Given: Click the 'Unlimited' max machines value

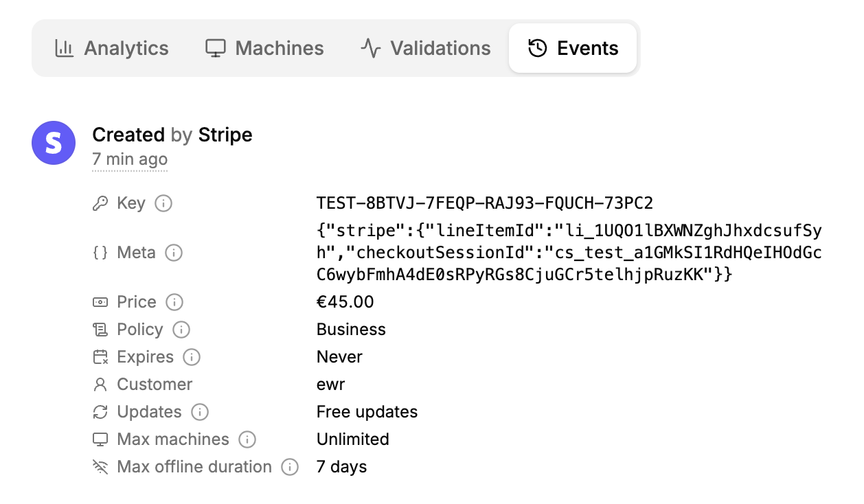Looking at the screenshot, I should click(352, 439).
